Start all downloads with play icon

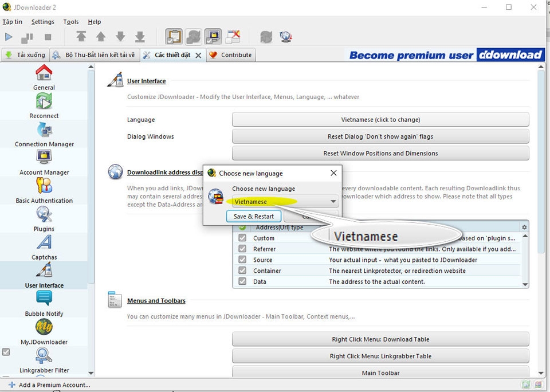[x=9, y=37]
